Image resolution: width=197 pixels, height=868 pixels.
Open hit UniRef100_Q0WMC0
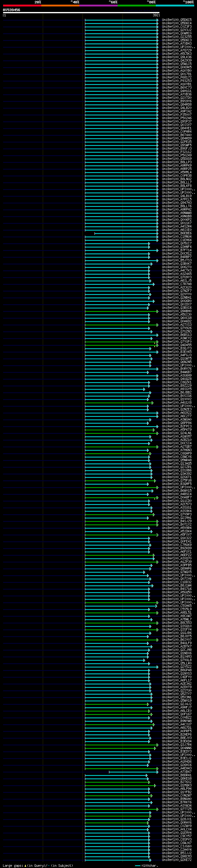(177, 33)
